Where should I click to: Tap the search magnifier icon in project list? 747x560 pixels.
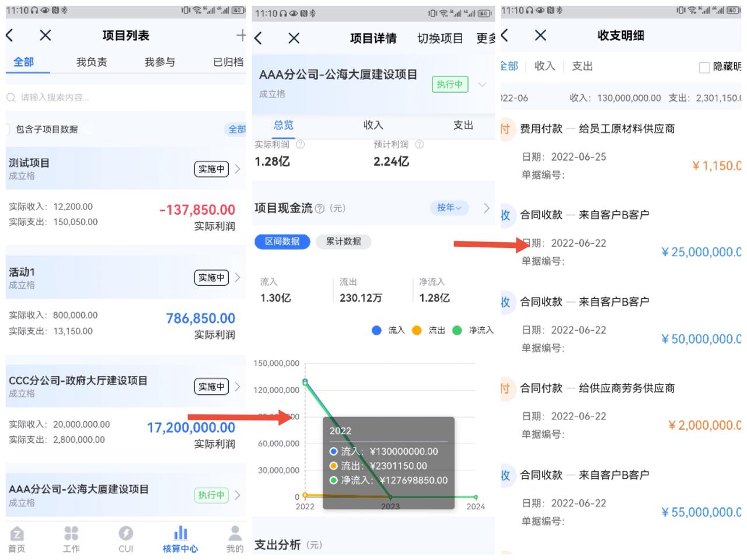pyautogui.click(x=11, y=97)
